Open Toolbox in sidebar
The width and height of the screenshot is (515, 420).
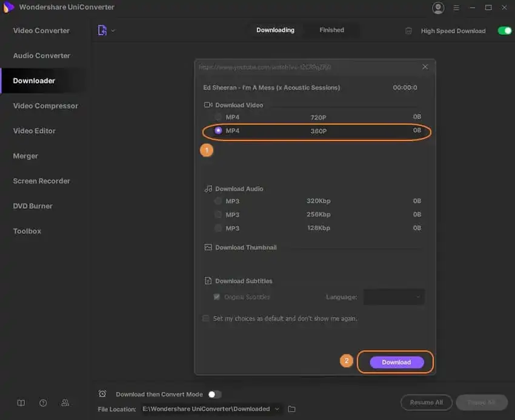(x=27, y=231)
